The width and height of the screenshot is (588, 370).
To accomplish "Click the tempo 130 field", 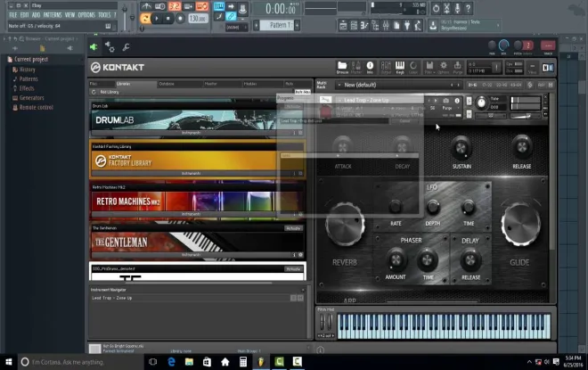I will 198,19.
